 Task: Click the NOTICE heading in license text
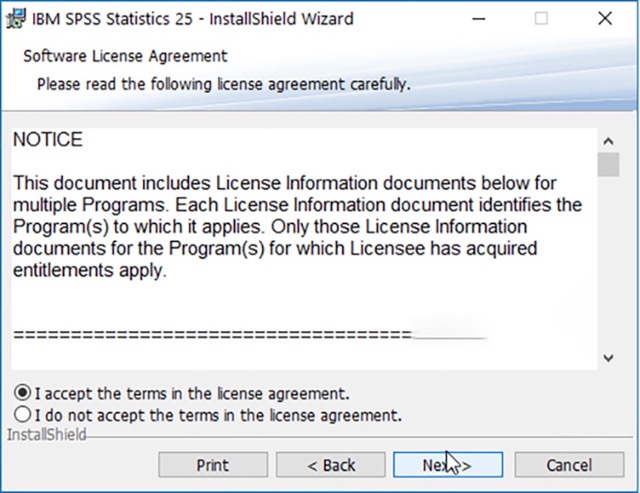48,140
